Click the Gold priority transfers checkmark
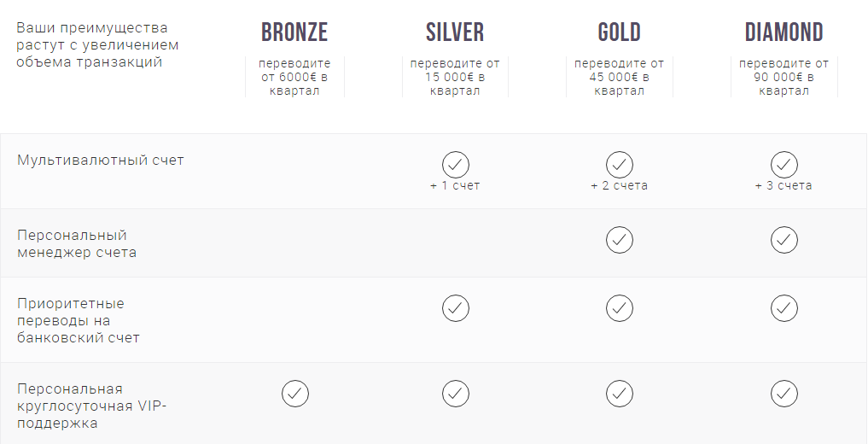This screenshot has width=868, height=444. [620, 308]
